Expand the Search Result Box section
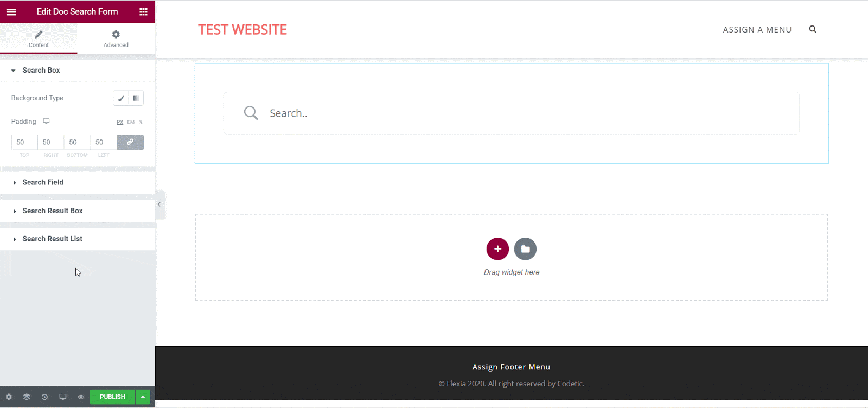The image size is (868, 408). [53, 211]
